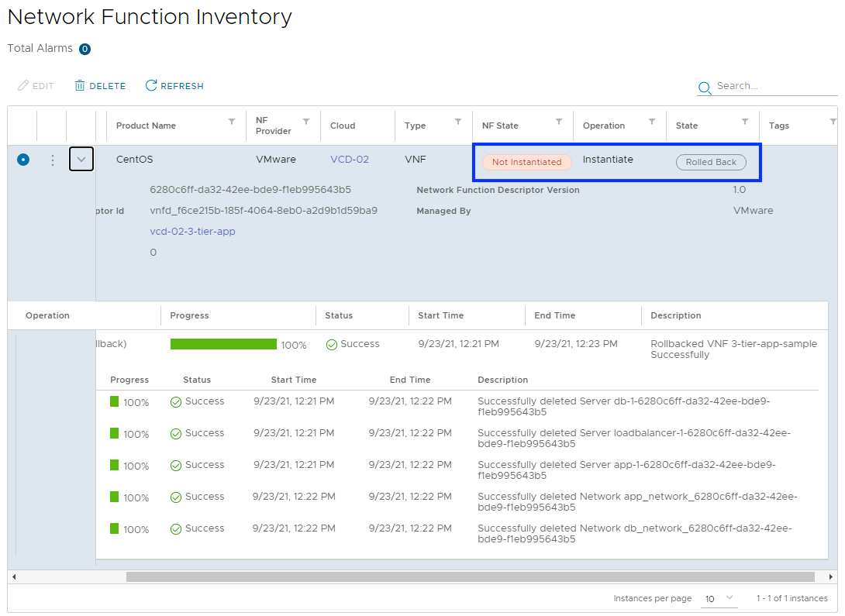Open filter icon on Type column

(x=458, y=122)
